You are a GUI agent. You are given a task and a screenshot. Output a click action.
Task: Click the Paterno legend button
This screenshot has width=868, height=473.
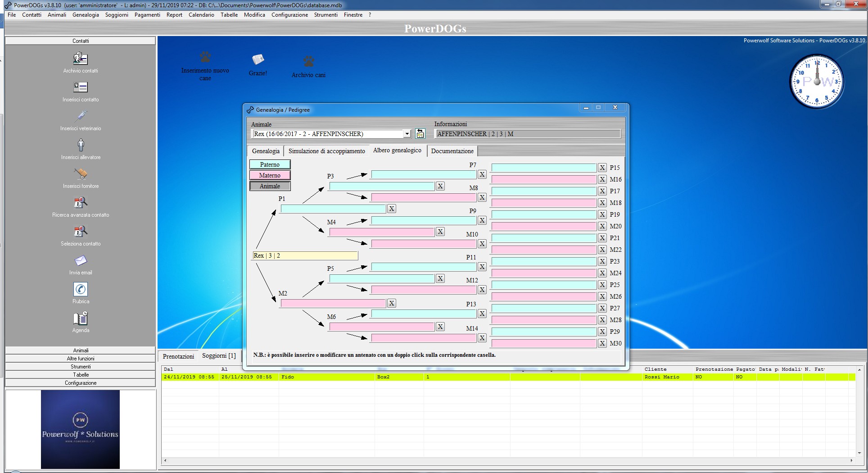click(270, 164)
